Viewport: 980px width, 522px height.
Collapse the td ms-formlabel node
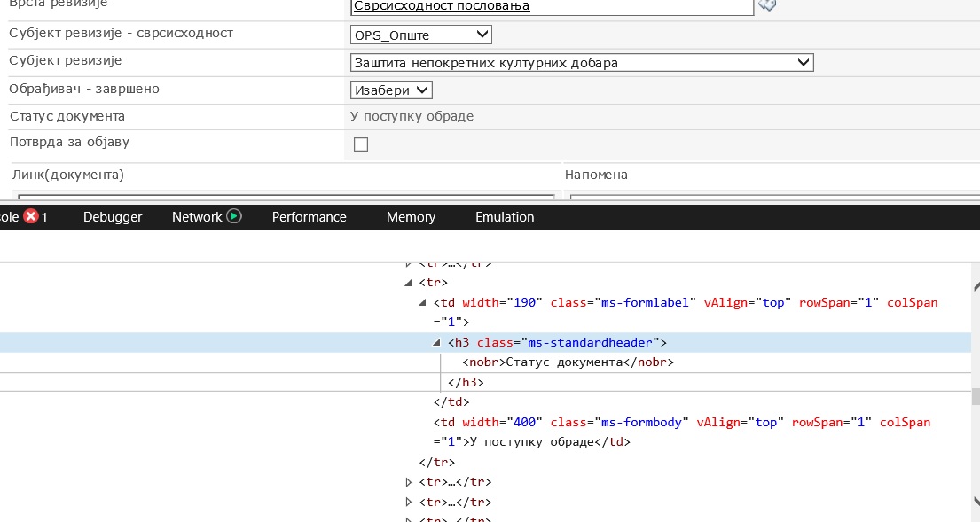tap(422, 303)
